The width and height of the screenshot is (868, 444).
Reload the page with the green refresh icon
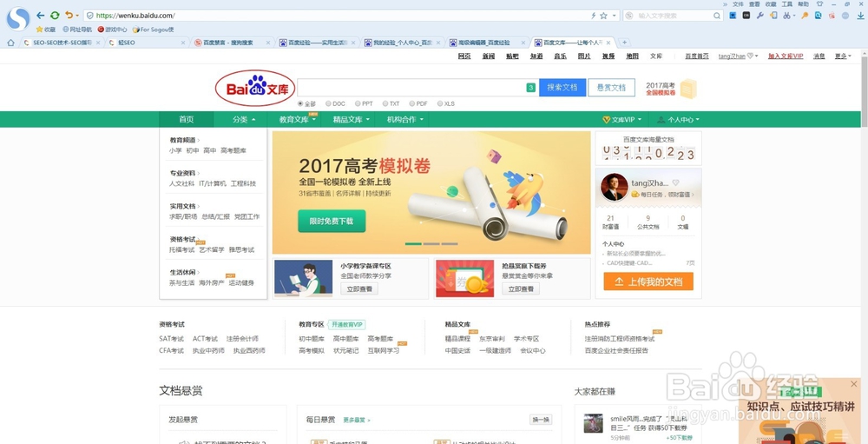coord(54,16)
